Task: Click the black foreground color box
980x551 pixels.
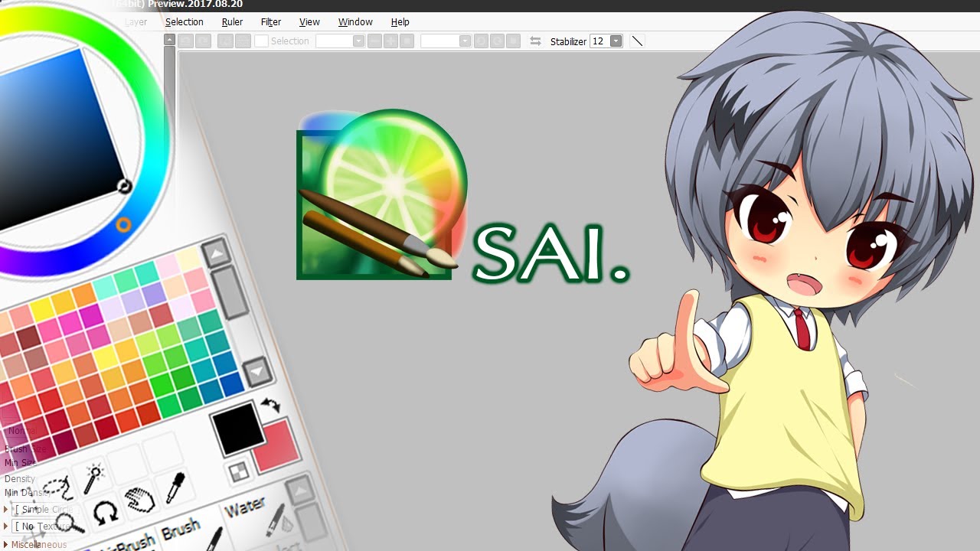Action: coord(237,428)
